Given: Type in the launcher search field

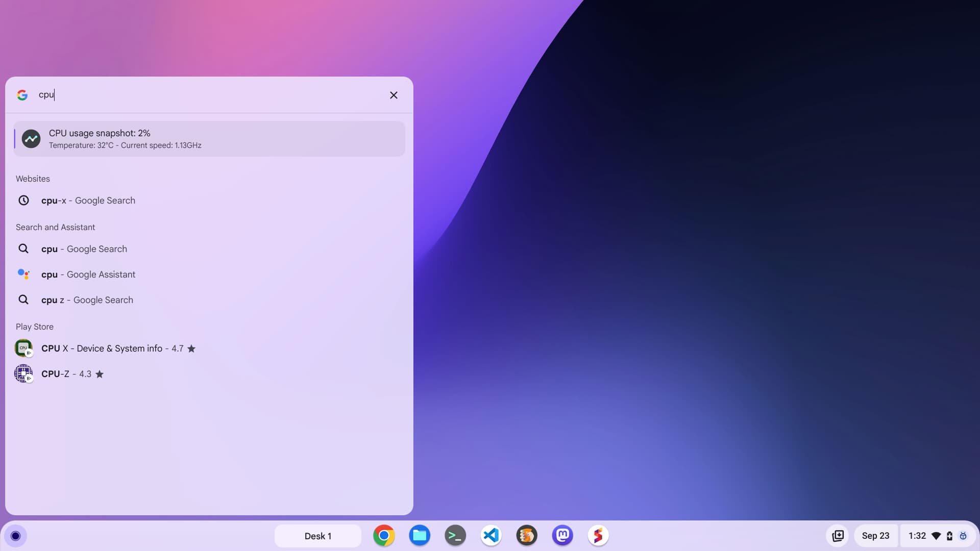Looking at the screenshot, I should pos(210,94).
